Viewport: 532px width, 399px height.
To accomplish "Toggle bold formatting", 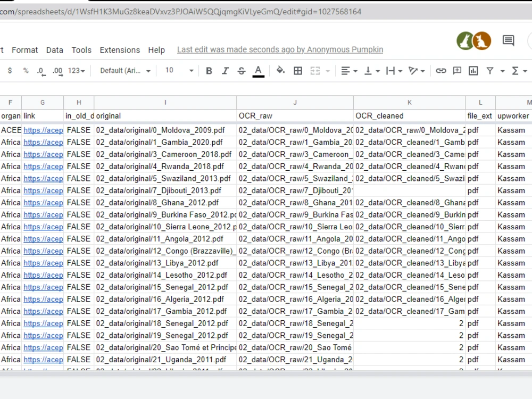I will tap(209, 71).
